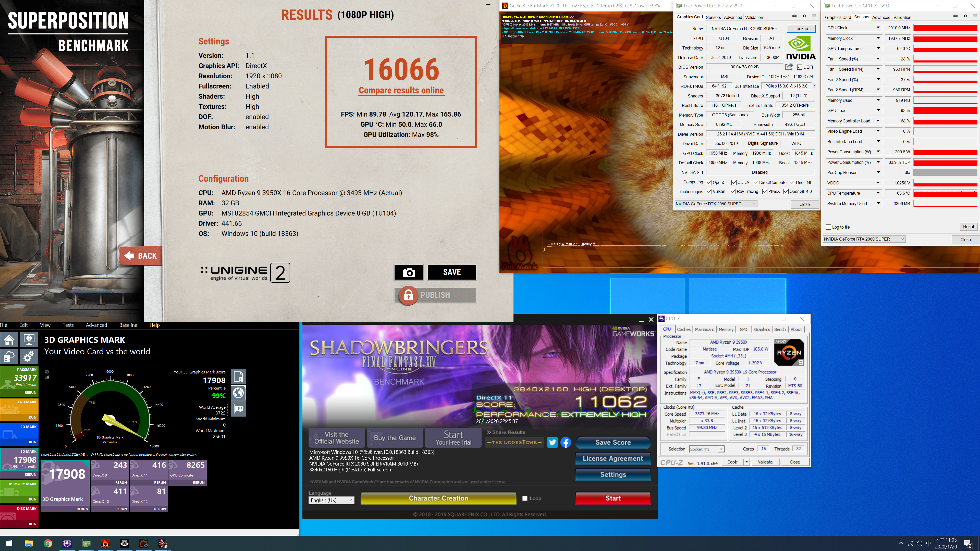Open CPU-Z Bench tab
This screenshot has height=551, width=980.
point(779,330)
